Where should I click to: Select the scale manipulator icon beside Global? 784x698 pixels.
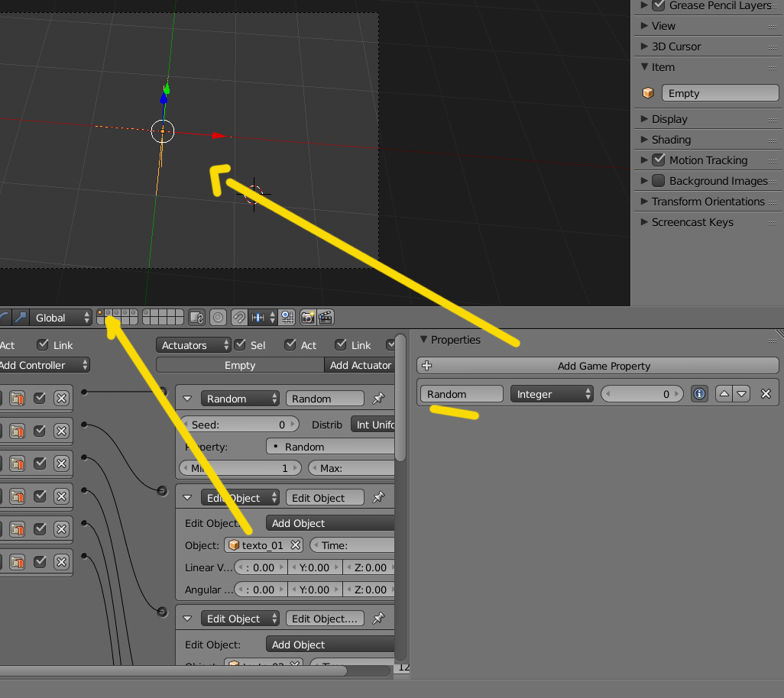[21, 317]
